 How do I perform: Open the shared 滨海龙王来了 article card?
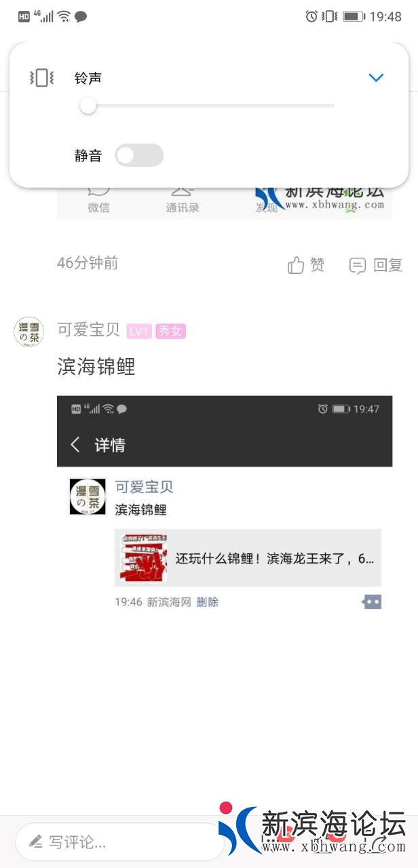click(248, 558)
